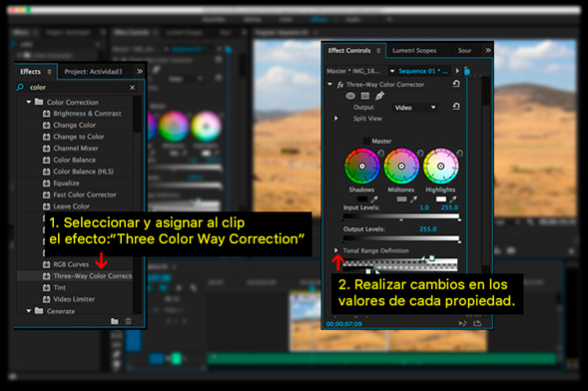
Task: Click the Shadows eyedropper icon
Action: pyautogui.click(x=374, y=199)
